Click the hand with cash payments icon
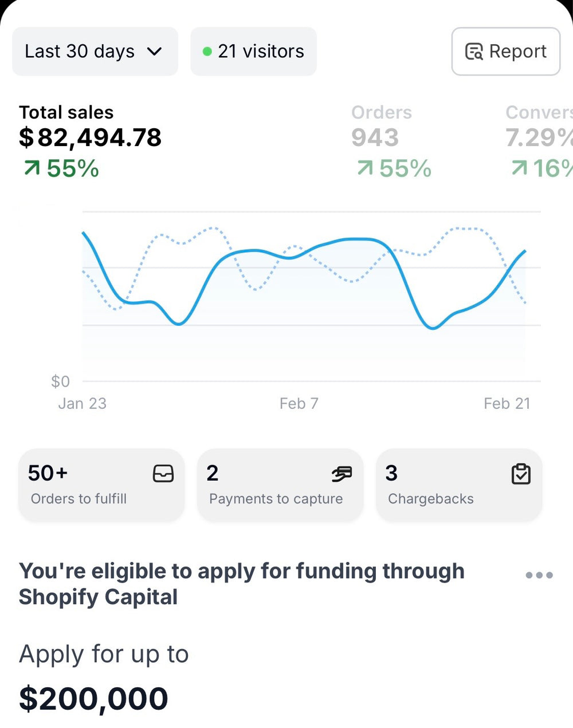 [x=342, y=474]
